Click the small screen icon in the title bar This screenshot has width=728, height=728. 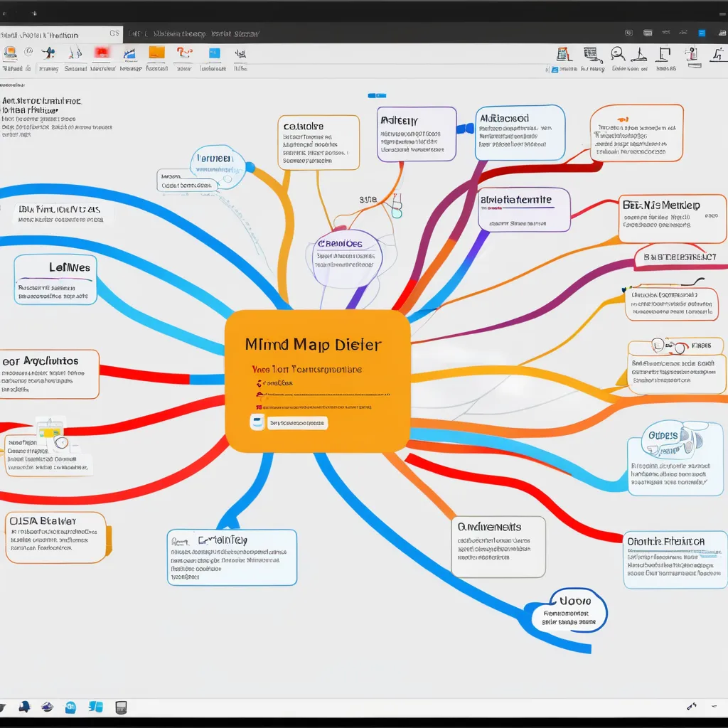tap(628, 33)
